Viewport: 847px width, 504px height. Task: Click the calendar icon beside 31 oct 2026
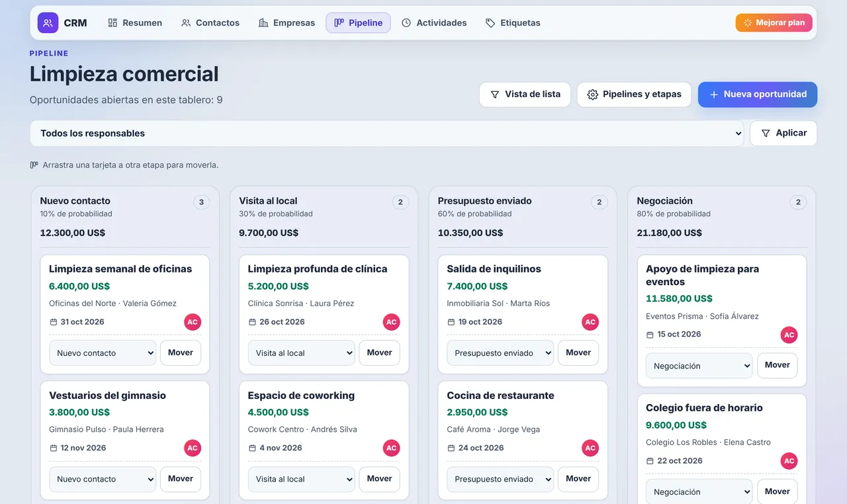54,322
